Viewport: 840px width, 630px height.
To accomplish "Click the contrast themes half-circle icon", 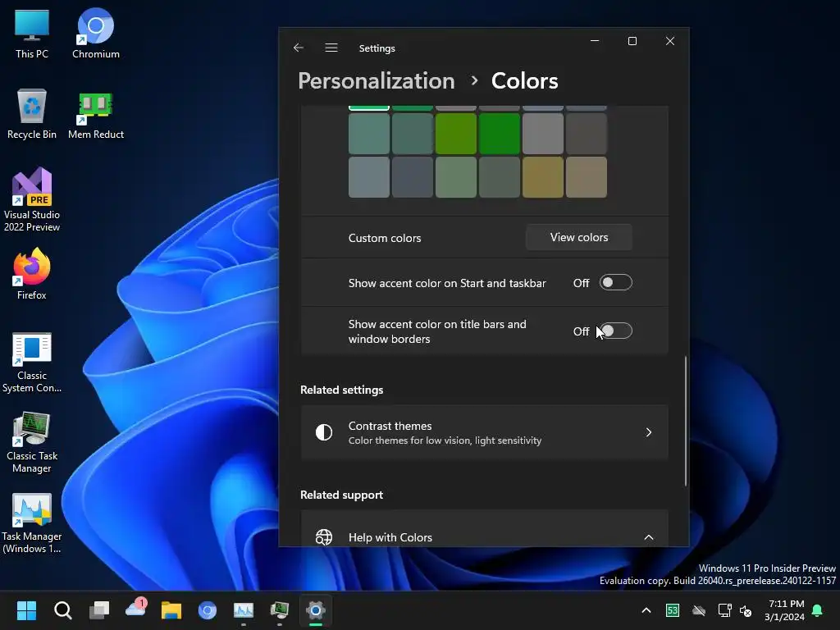I will (323, 432).
